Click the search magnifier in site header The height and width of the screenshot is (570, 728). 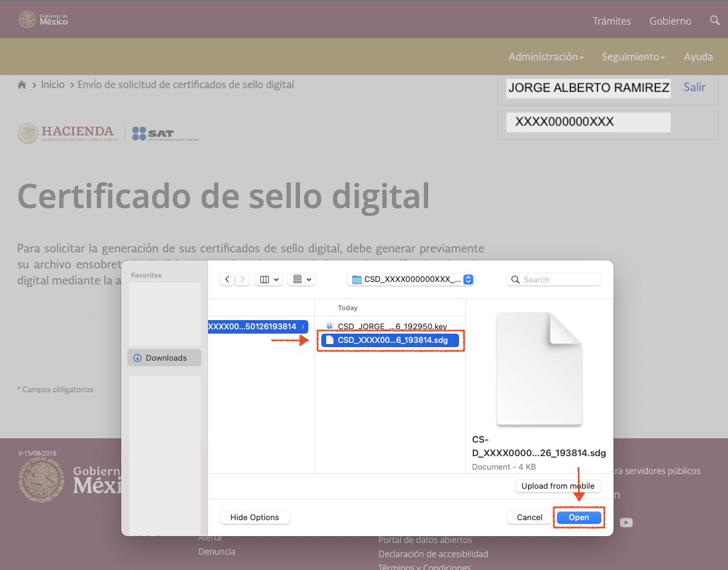[x=714, y=20]
